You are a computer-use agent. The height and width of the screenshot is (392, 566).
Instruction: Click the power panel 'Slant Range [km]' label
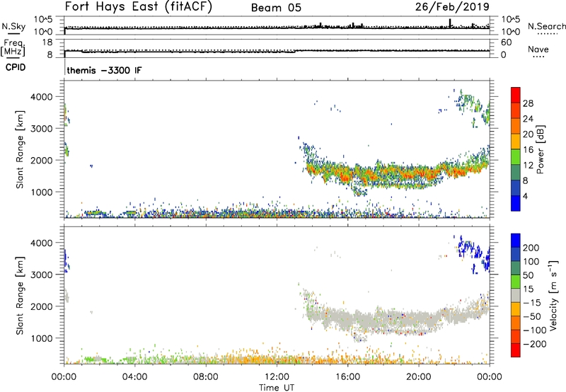click(20, 149)
